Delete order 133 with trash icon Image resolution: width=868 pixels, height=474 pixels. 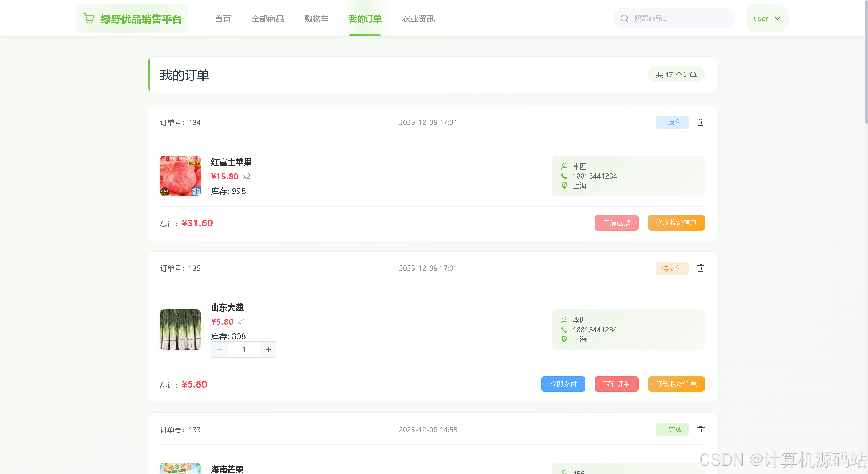click(x=701, y=430)
